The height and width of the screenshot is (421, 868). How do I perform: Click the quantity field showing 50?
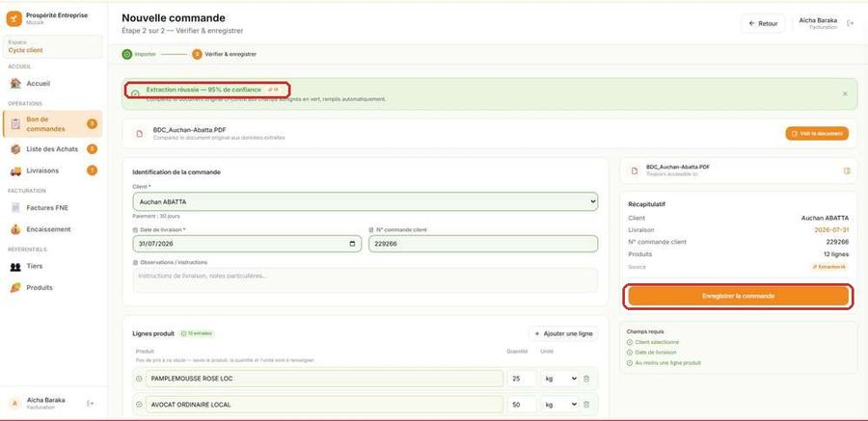[x=522, y=405]
